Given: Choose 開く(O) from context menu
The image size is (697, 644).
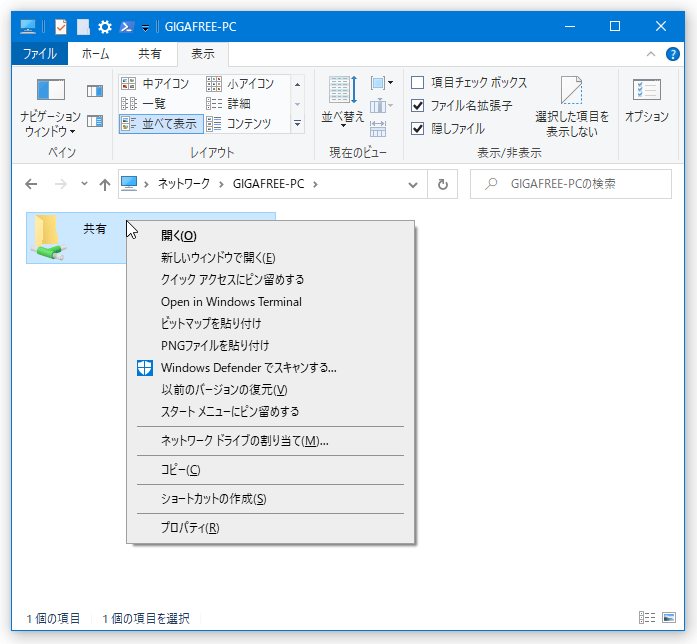Looking at the screenshot, I should point(270,236).
